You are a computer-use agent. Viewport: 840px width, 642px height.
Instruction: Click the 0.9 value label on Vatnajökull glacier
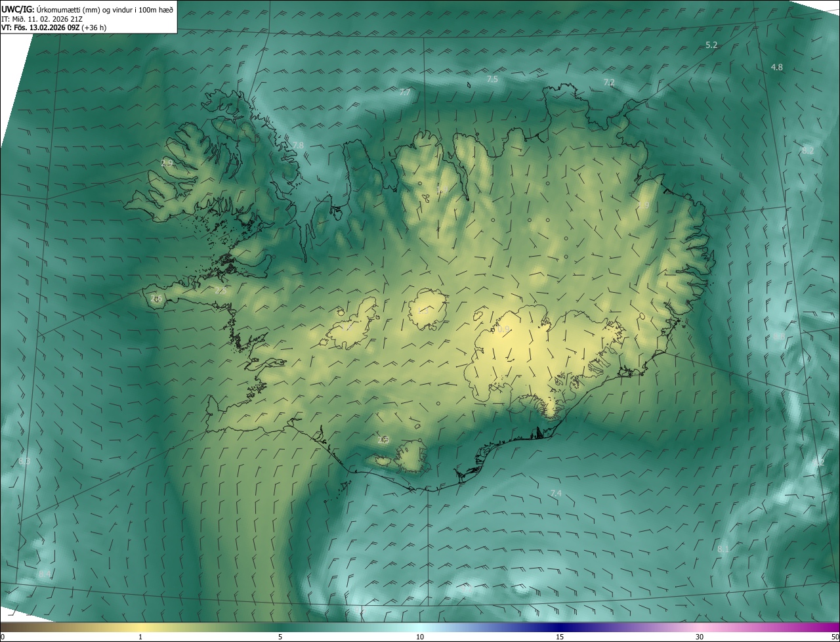[504, 330]
